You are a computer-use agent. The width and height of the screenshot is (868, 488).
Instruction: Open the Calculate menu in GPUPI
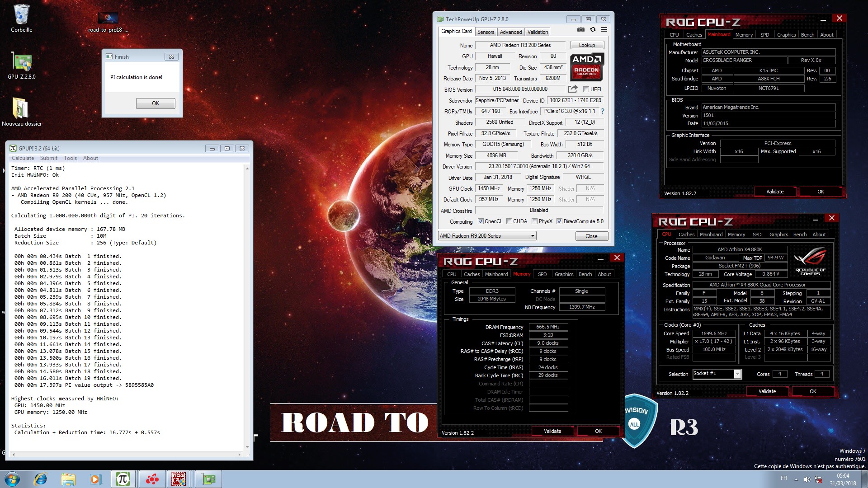coord(23,158)
